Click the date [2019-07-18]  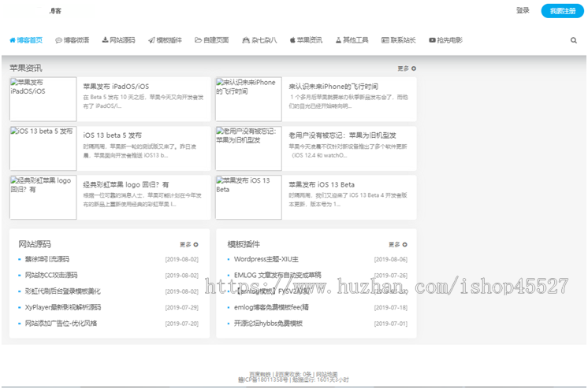click(391, 308)
